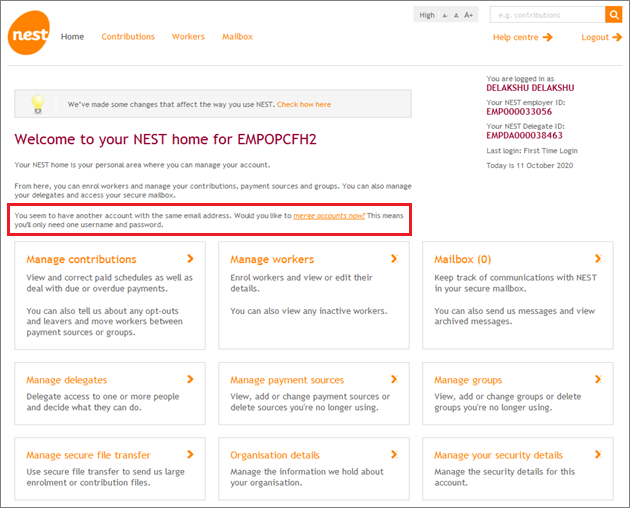Open the Home menu item
Screen dimensions: 630x508
click(x=72, y=37)
